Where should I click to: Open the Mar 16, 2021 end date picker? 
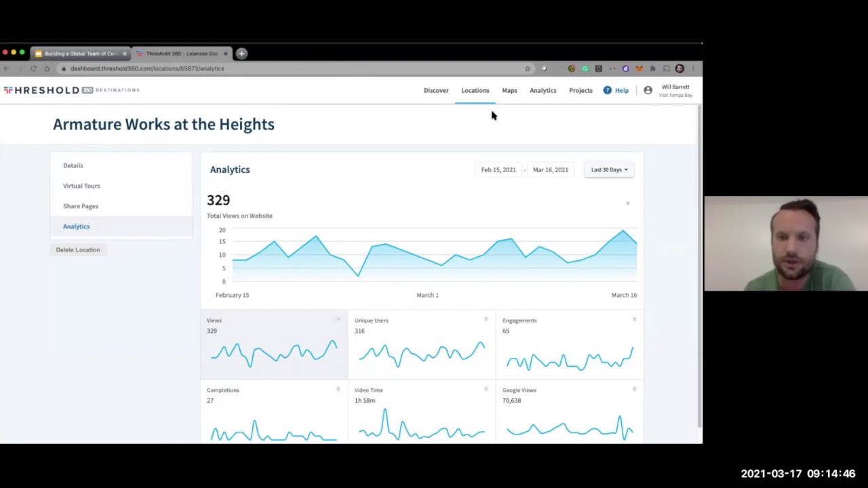pyautogui.click(x=550, y=170)
